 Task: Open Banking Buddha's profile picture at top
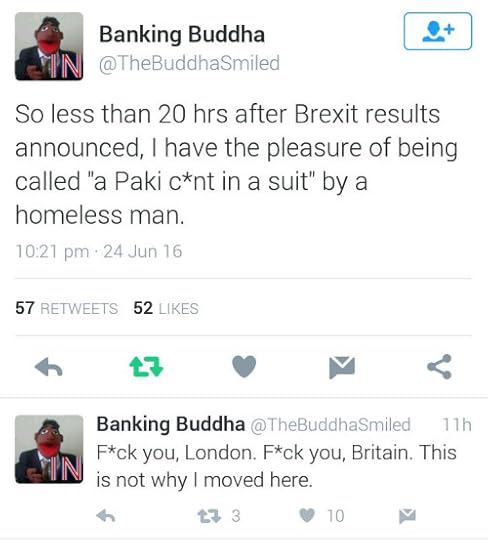49,46
